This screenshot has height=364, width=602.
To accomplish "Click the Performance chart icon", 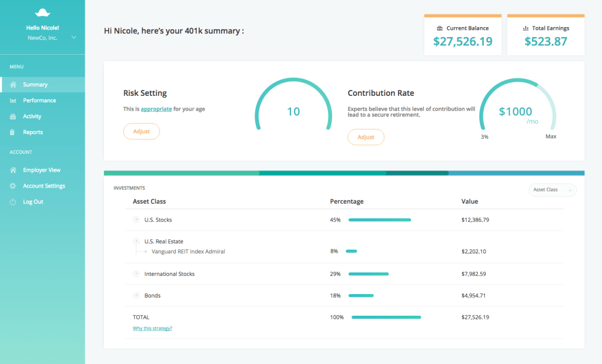I will point(13,101).
